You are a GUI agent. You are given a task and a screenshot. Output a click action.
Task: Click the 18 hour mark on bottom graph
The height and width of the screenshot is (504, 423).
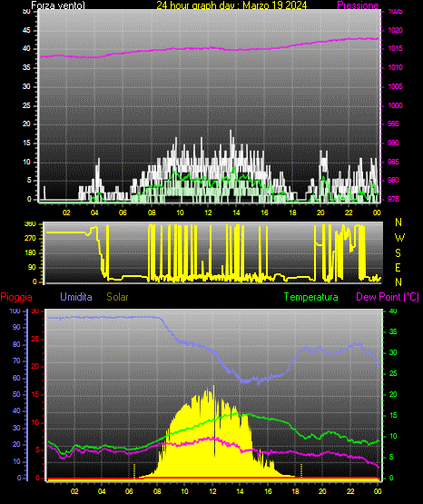(295, 491)
